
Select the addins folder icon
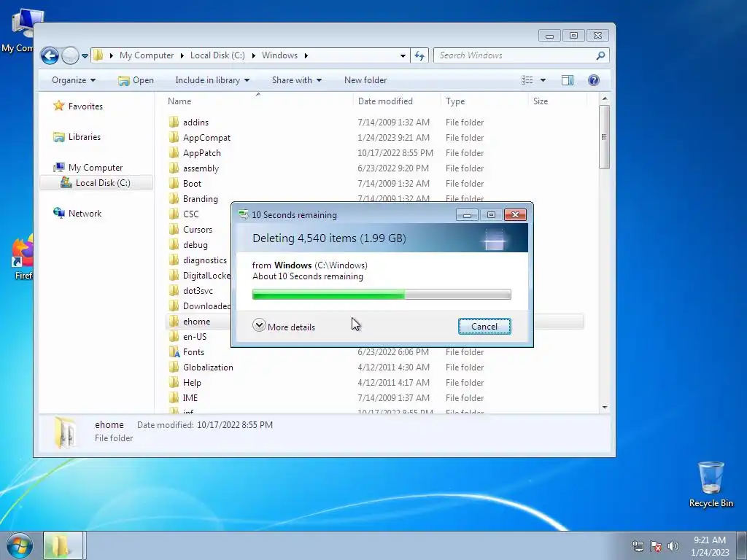tap(174, 122)
